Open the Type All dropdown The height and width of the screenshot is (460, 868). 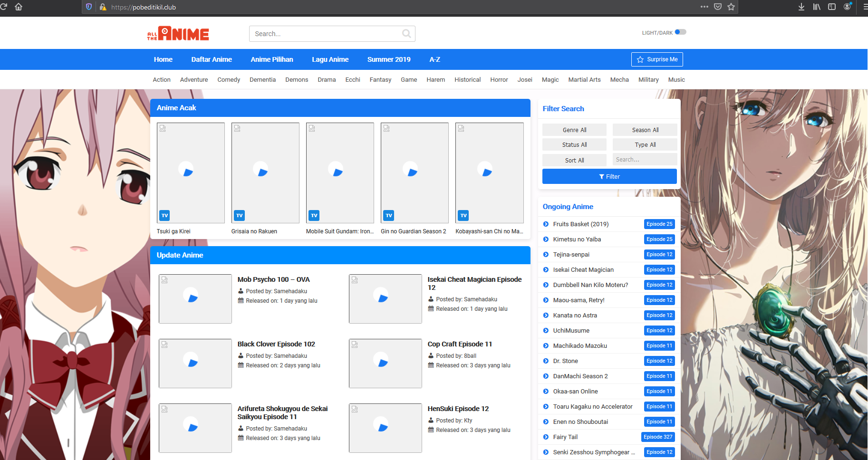[645, 144]
